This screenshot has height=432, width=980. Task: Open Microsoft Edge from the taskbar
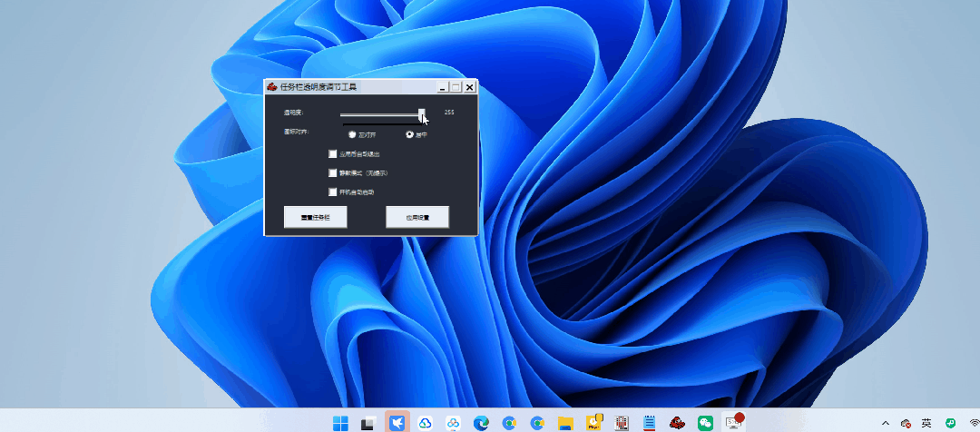[481, 423]
